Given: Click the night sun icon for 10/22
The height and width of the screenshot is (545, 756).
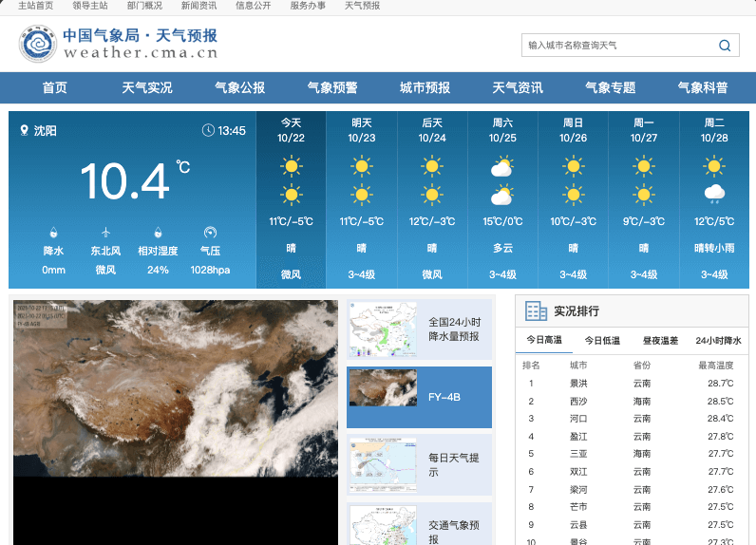Looking at the screenshot, I should 292,196.
